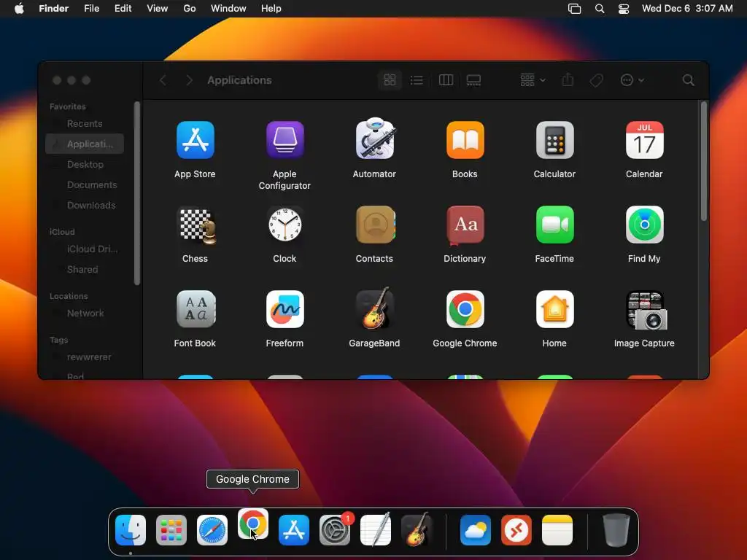Viewport: 747px width, 560px height.
Task: Open Spotlight search in the menu bar
Action: tap(600, 9)
